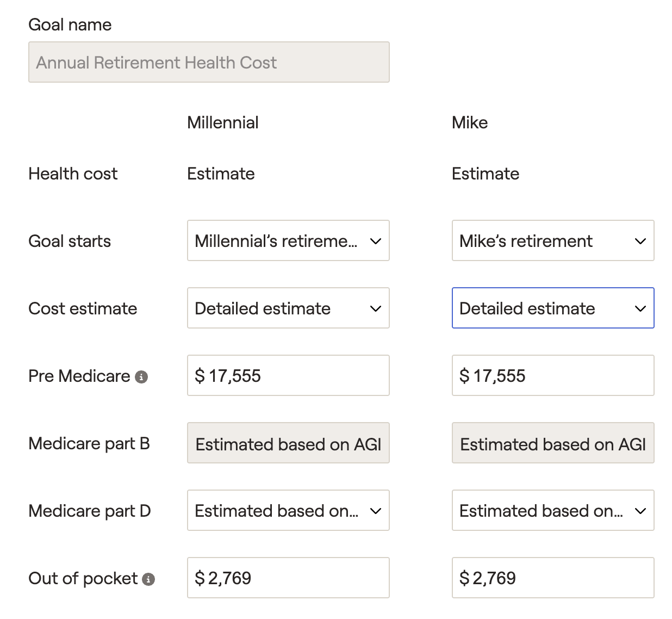The width and height of the screenshot is (672, 619).
Task: Open Millennial's Medicare part D dropdown
Action: coord(288,510)
